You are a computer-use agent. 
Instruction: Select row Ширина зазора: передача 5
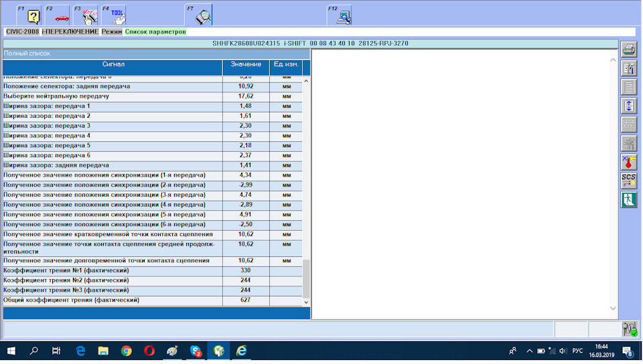point(153,145)
